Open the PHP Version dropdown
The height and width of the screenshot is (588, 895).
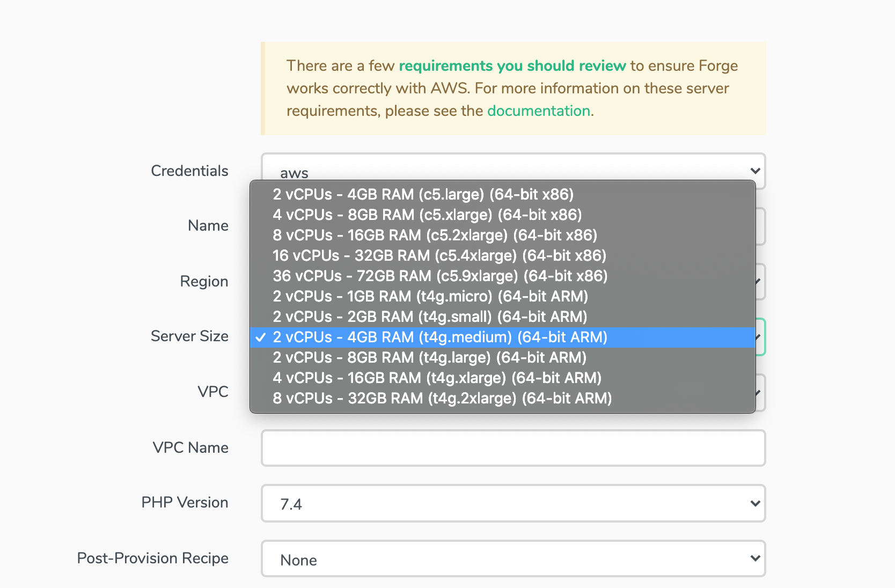513,503
